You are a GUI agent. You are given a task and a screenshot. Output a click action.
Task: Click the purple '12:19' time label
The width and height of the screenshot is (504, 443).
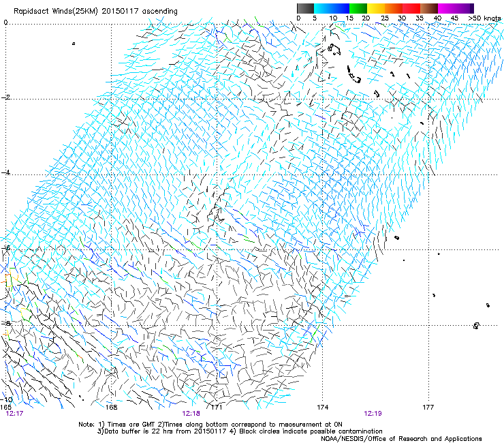[373, 414]
